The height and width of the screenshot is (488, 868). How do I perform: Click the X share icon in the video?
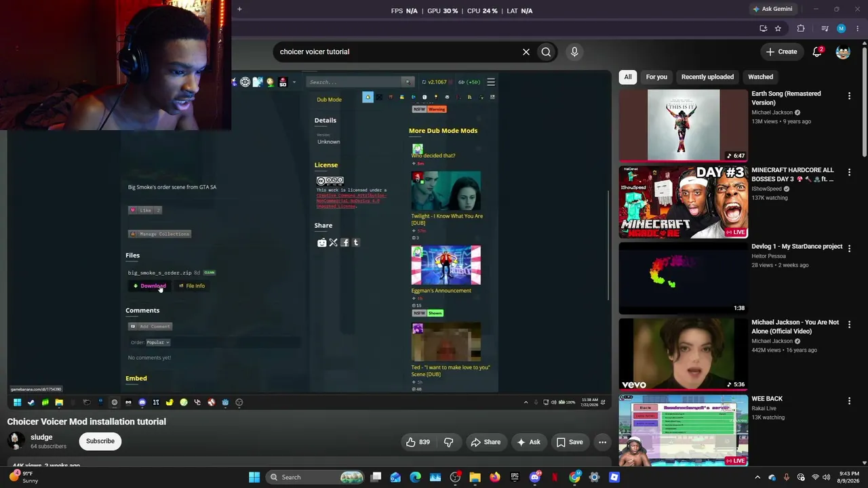(333, 243)
